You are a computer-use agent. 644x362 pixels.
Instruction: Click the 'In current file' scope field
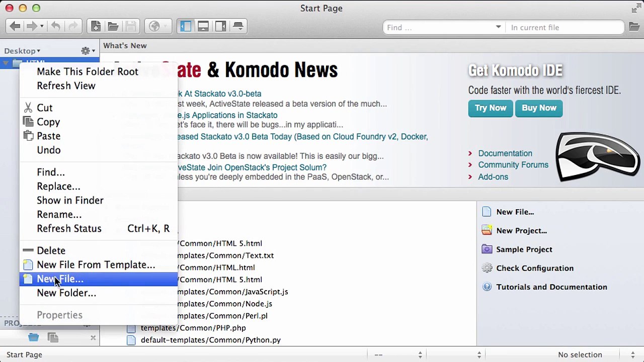pos(565,27)
